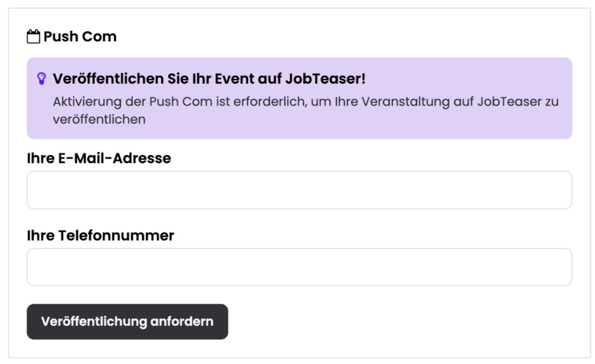Click the word Veranstaltung in banner description
This screenshot has width=595, height=364.
407,102
